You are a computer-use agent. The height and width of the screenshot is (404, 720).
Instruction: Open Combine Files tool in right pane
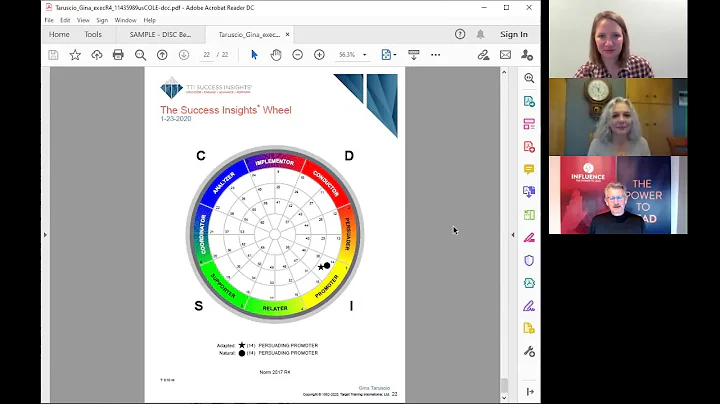pyautogui.click(x=529, y=192)
